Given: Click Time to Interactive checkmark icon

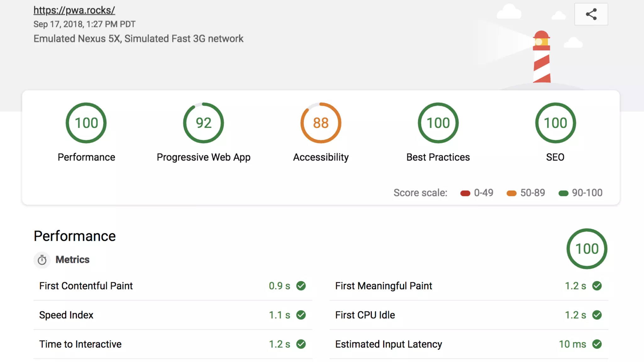Looking at the screenshot, I should pos(301,344).
